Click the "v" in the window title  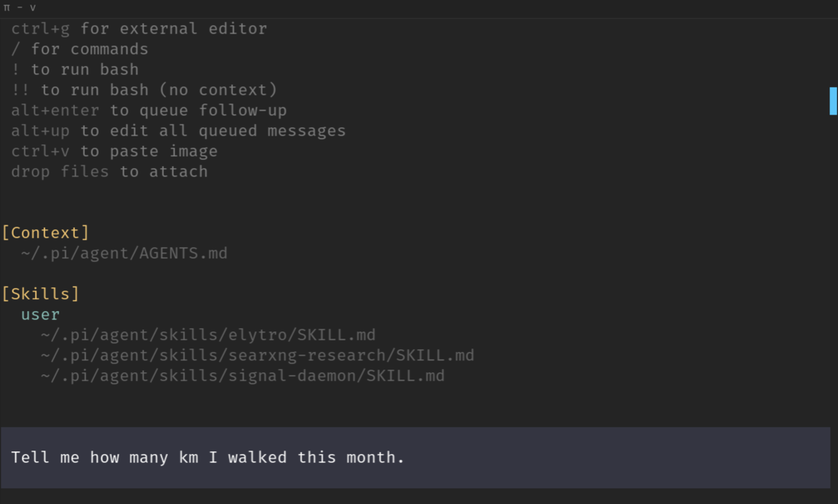point(32,8)
